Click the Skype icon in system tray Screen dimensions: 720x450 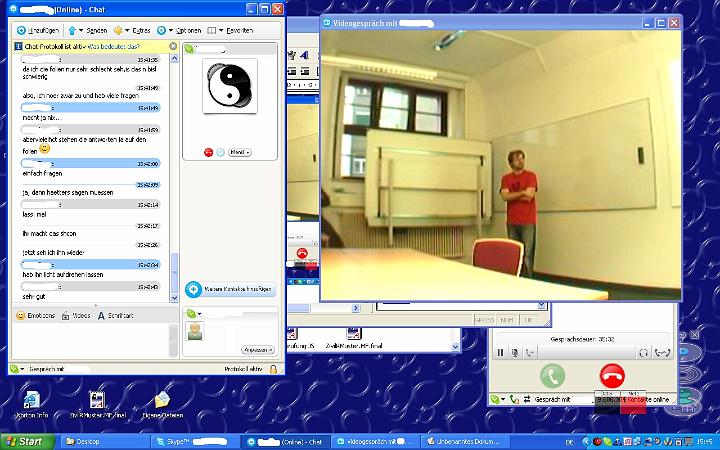(606, 442)
